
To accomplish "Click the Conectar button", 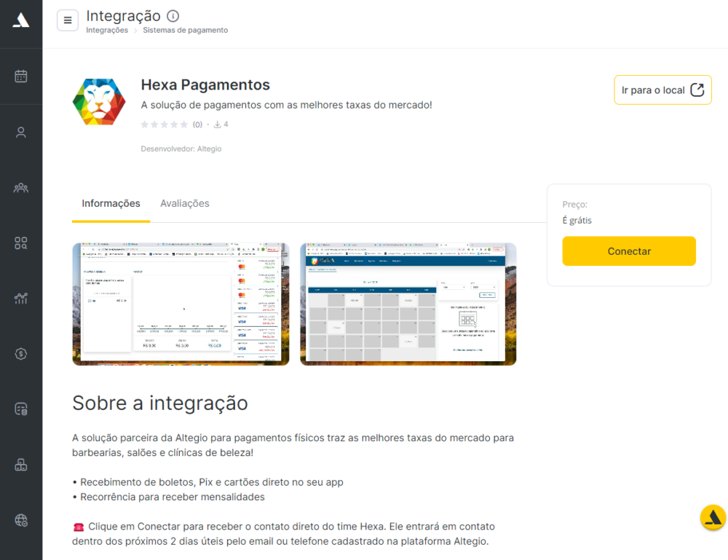I will [629, 251].
